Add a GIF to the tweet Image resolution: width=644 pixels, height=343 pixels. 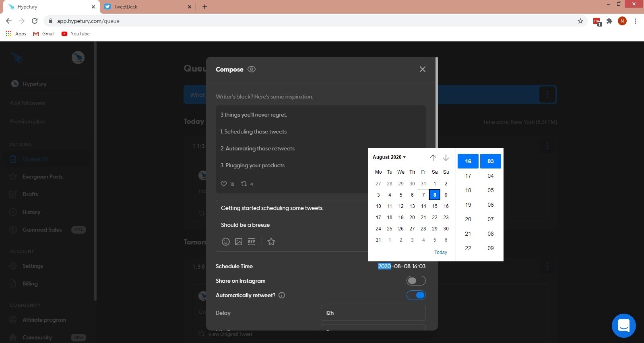pos(252,242)
